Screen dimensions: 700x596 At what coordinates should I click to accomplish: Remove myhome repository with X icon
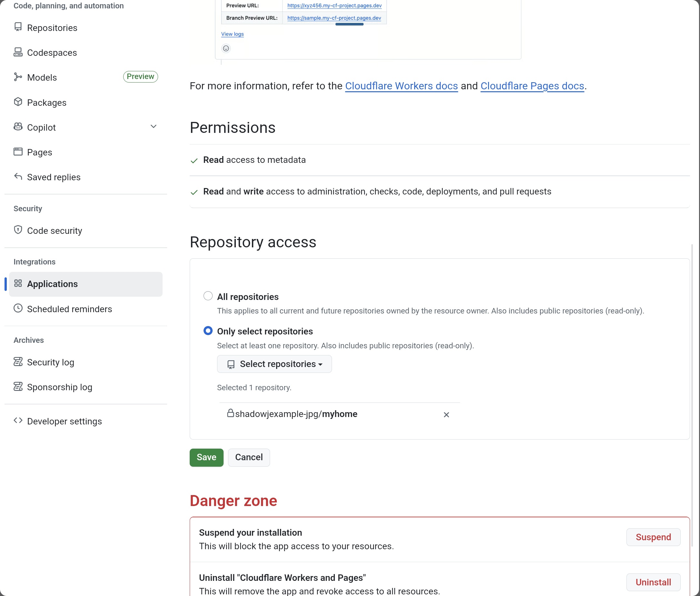[x=446, y=415]
